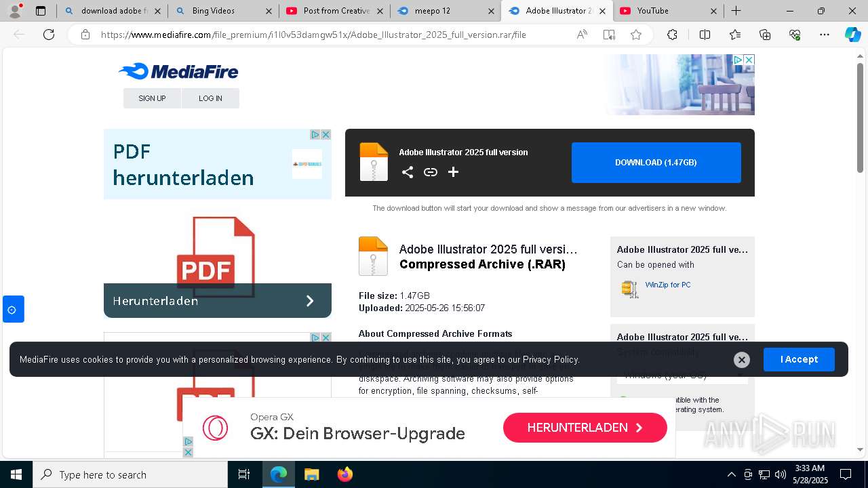Close the Opera GX bottom ad

[188, 452]
